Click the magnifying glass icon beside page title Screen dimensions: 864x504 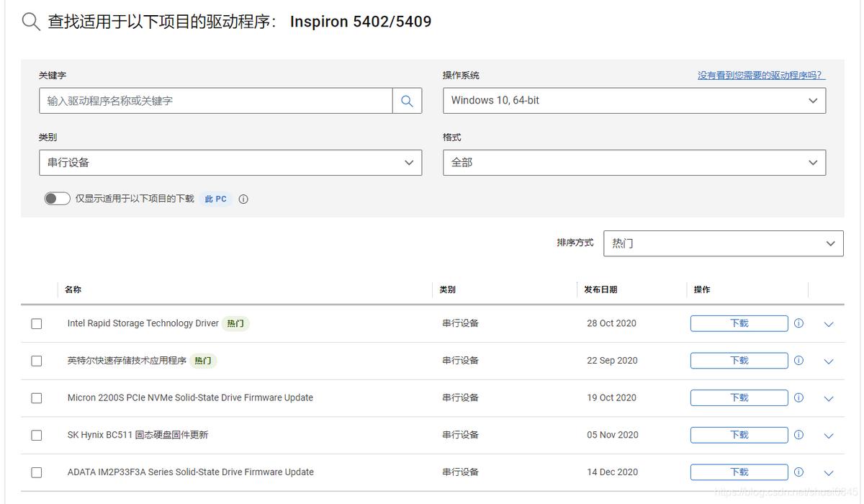coord(29,21)
